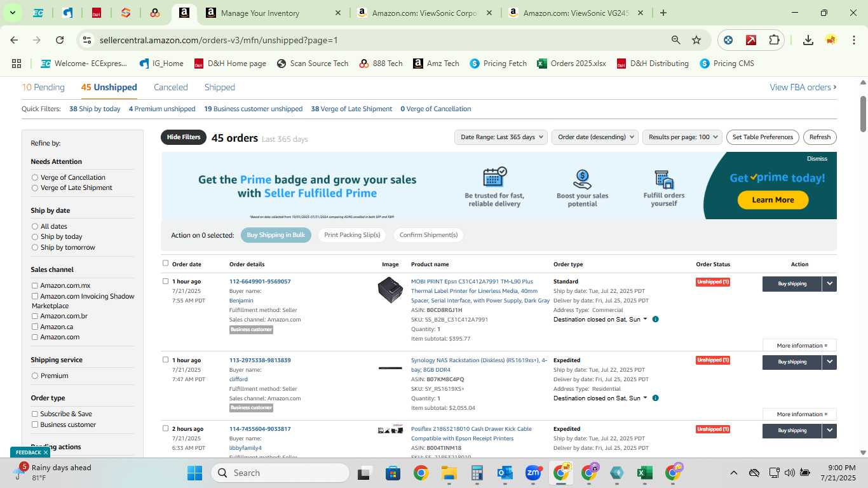Select the checkbox for order 112-6649901-9569057
Viewport: 868px width, 488px height.
click(165, 281)
